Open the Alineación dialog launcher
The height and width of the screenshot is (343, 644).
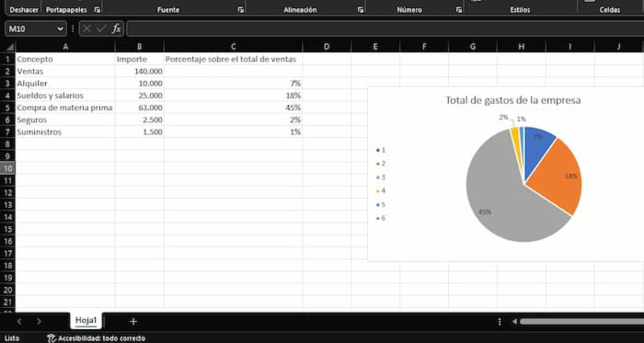[360, 10]
